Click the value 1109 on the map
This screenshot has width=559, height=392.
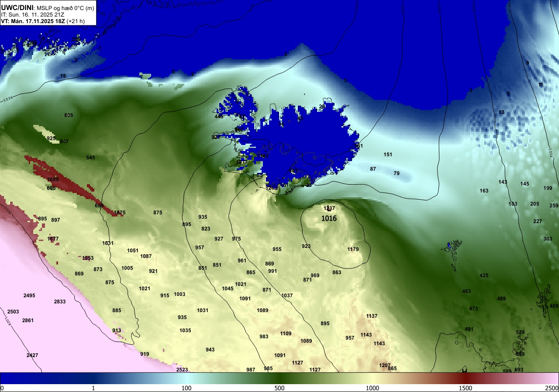286,334
